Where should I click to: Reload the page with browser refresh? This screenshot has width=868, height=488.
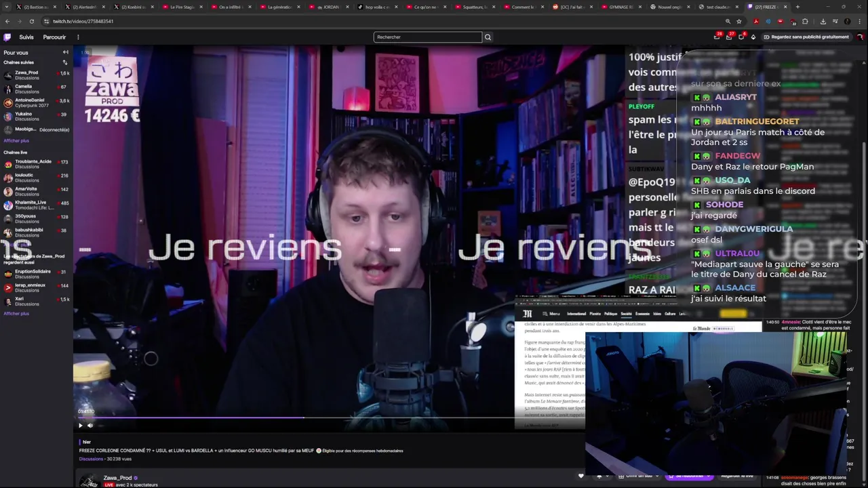[31, 21]
